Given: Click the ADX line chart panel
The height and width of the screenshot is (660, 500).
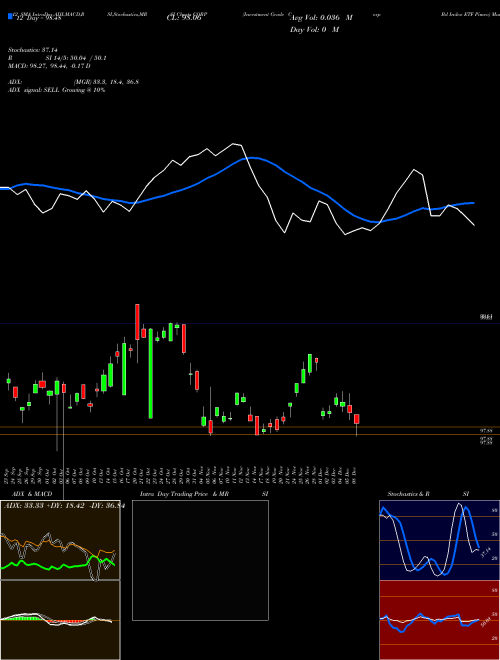Looking at the screenshot, I should (x=60, y=540).
